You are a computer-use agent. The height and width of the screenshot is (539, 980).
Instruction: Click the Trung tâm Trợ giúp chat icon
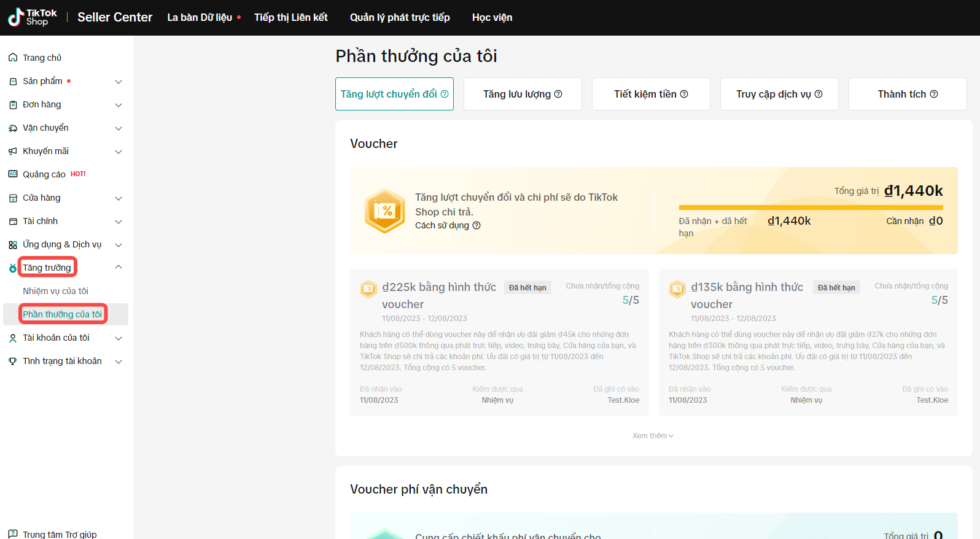click(13, 534)
